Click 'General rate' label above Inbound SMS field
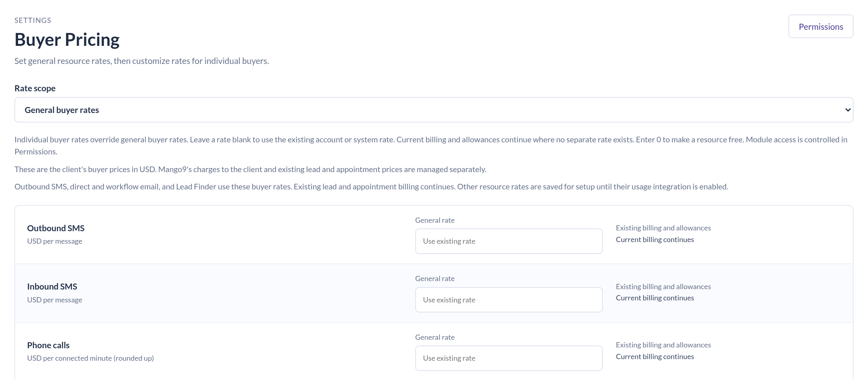This screenshot has height=380, width=868. (435, 279)
